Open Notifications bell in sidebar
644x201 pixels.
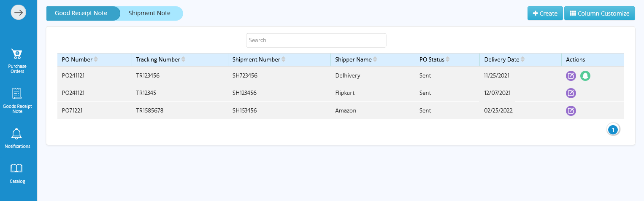point(17,134)
